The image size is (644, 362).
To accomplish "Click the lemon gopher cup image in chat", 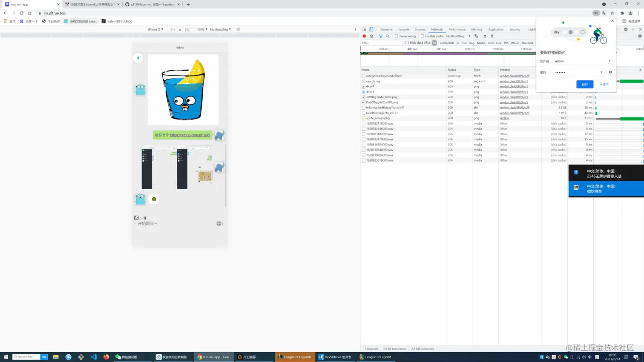I will click(x=183, y=90).
